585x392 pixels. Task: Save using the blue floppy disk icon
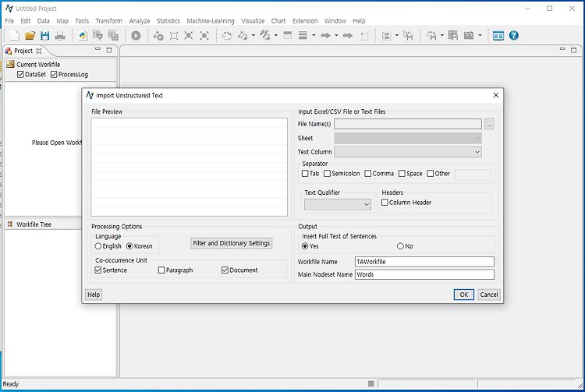pos(45,35)
